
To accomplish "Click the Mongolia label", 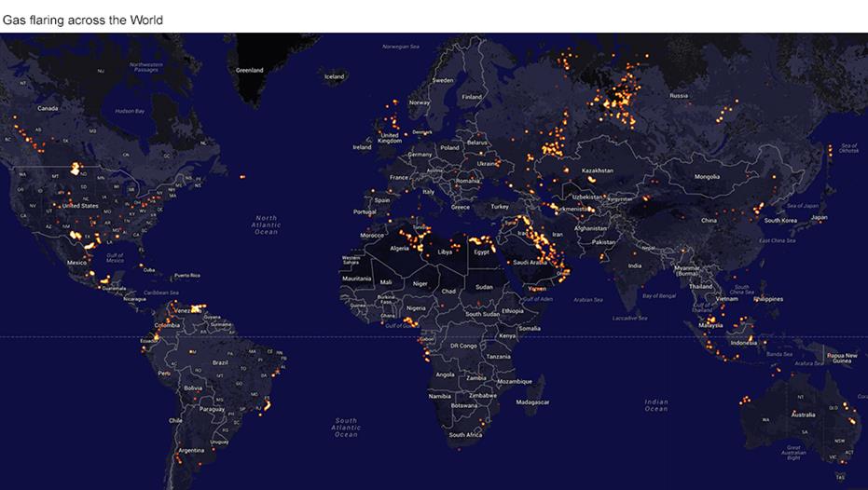I will pyautogui.click(x=707, y=176).
